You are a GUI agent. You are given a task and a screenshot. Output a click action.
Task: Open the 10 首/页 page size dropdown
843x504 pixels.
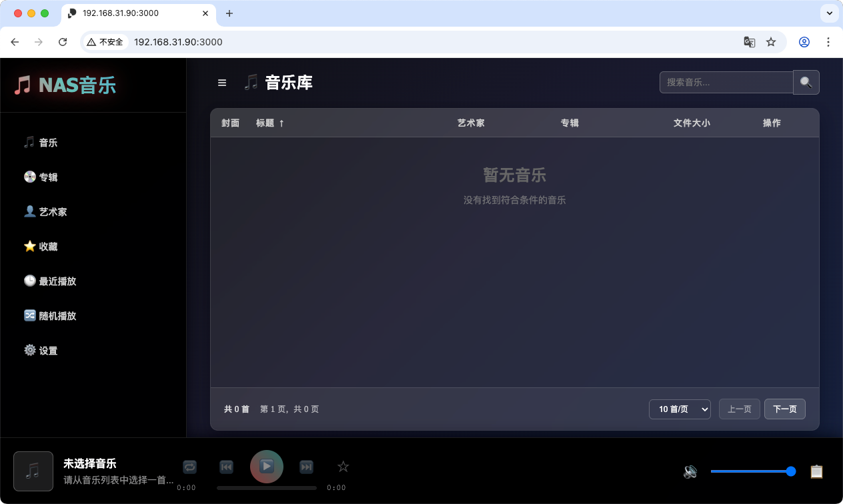(680, 409)
